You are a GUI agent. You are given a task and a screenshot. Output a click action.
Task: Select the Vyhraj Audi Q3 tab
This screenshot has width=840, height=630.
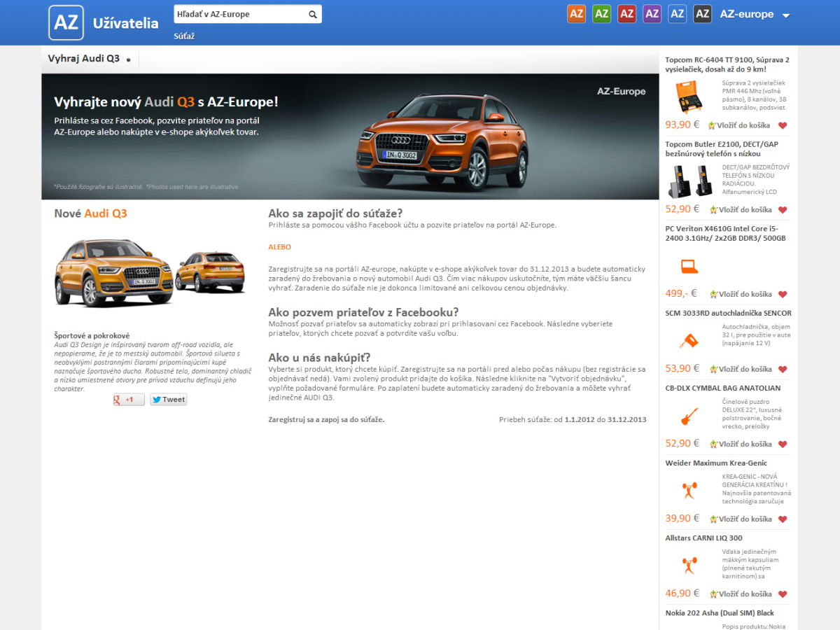[90, 59]
